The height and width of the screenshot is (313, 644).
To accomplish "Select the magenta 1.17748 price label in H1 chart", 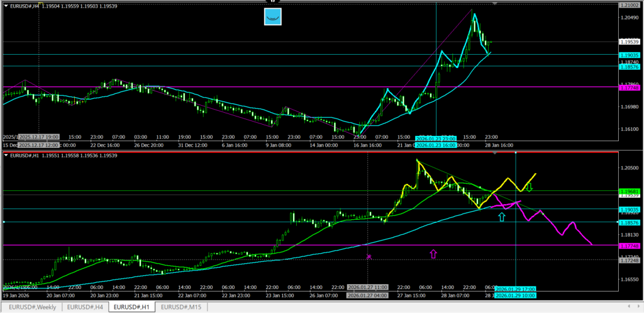I will pyautogui.click(x=629, y=245).
